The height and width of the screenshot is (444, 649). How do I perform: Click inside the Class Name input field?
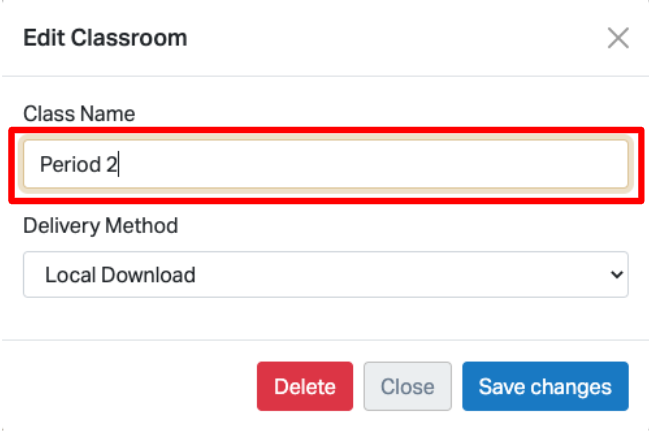click(x=325, y=164)
